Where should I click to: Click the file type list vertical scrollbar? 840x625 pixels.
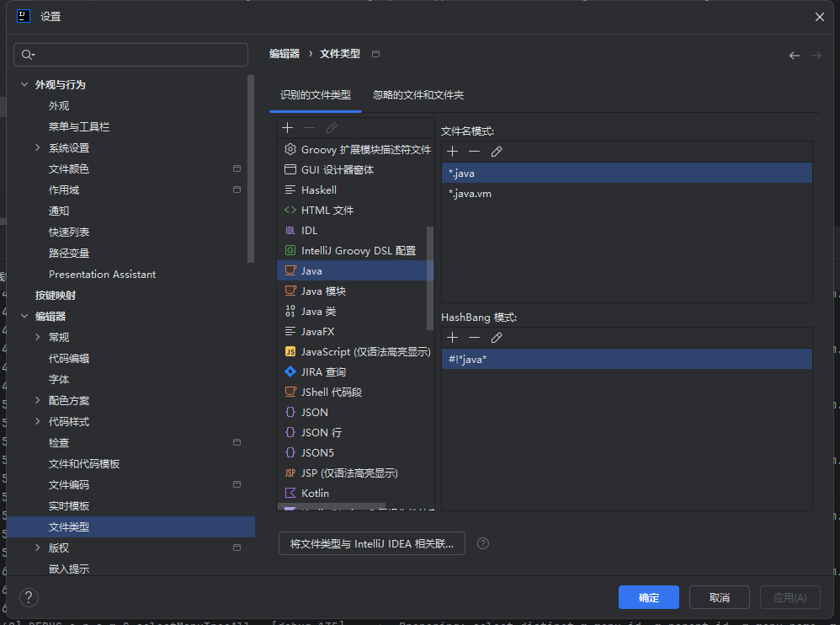coord(429,278)
